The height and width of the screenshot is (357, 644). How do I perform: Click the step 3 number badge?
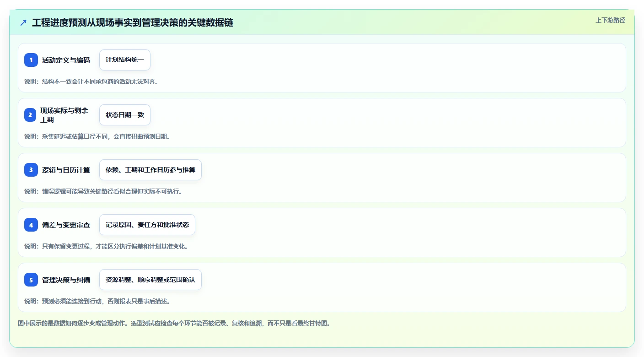point(31,170)
